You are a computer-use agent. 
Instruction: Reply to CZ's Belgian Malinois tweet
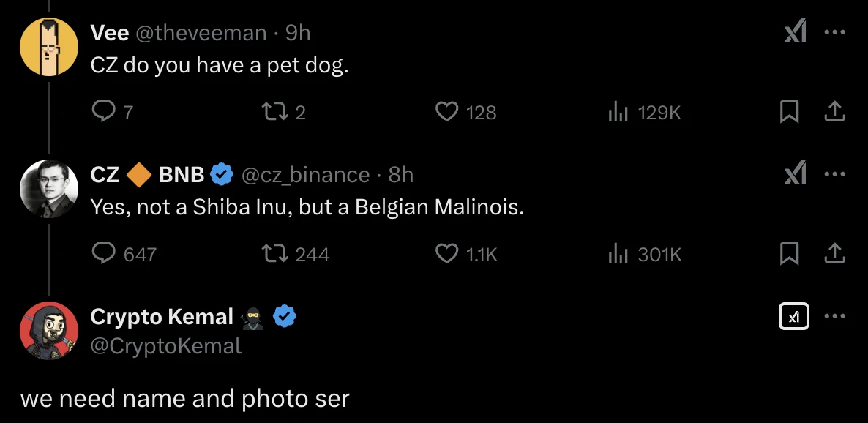(104, 253)
